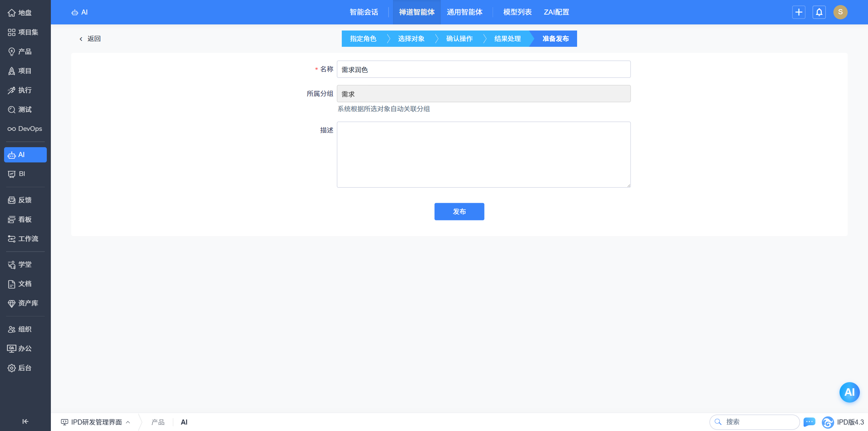Click the user avatar S
Screen dimensions: 868x431
[840, 12]
